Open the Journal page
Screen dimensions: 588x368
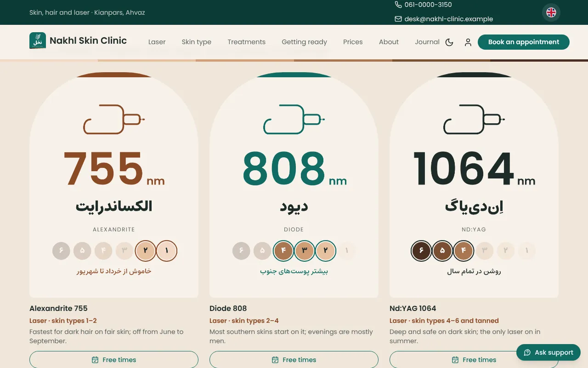click(427, 42)
